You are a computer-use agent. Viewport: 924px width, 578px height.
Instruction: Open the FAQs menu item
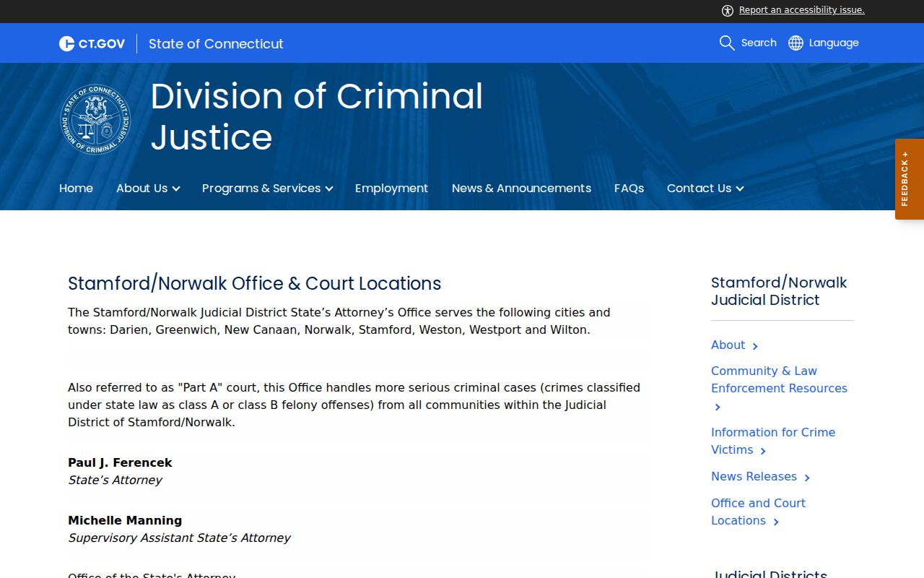629,188
